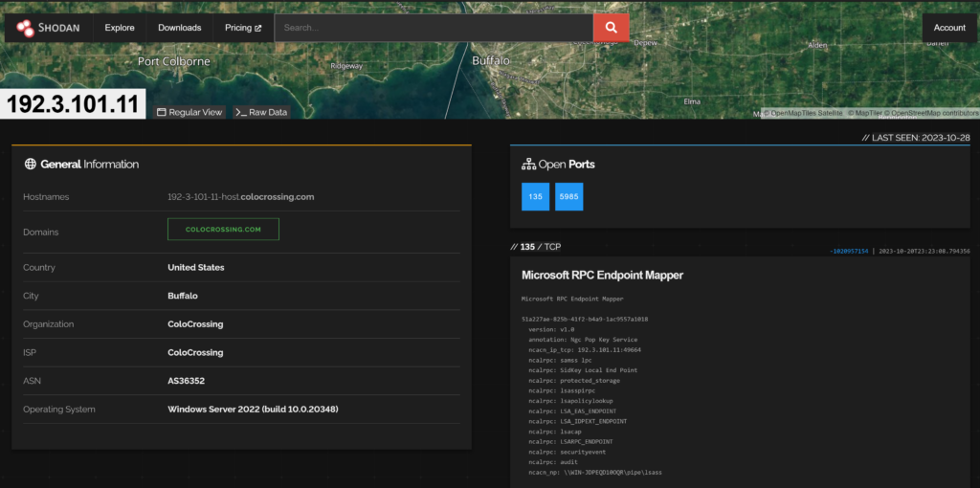Jump to open port 135
Image resolution: width=980 pixels, height=488 pixels.
tap(536, 197)
